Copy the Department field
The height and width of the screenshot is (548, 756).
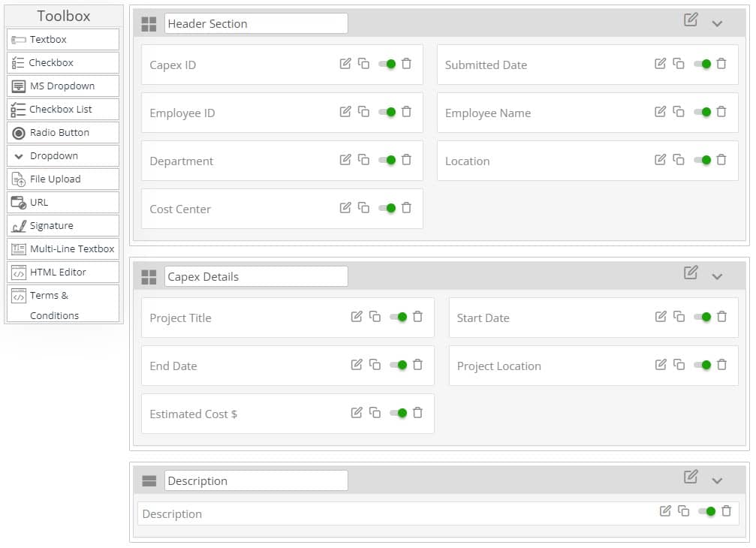363,160
